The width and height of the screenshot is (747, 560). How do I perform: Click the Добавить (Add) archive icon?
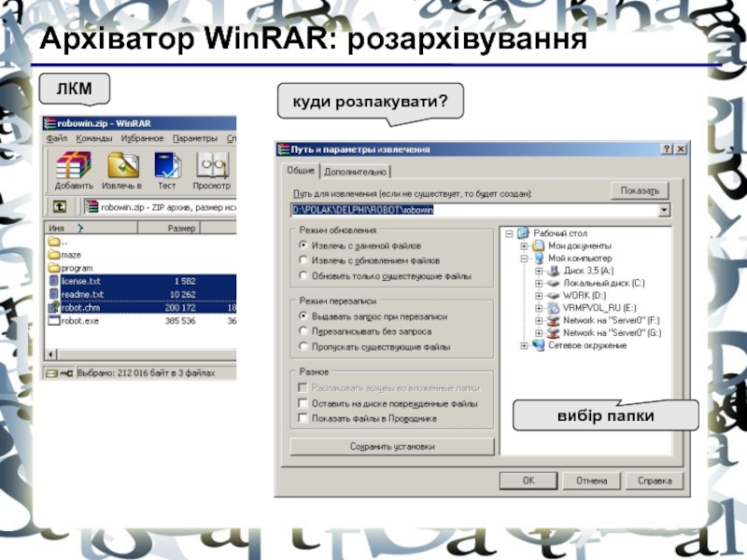click(74, 165)
